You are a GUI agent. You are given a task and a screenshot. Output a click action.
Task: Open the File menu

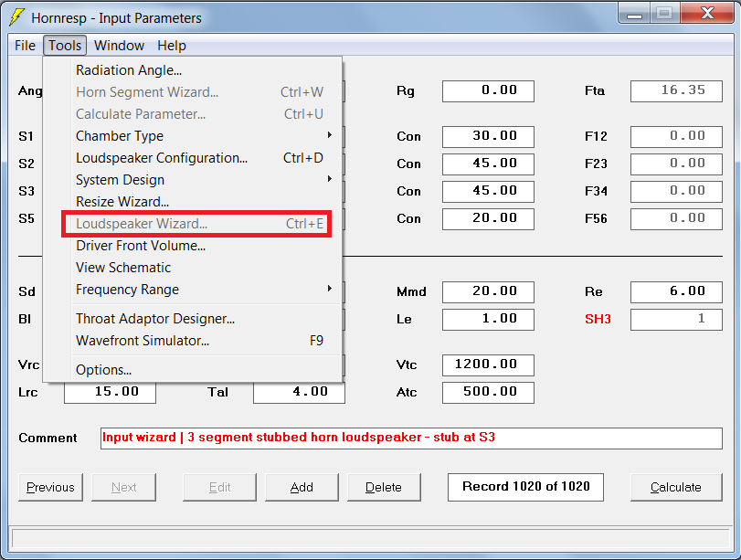(25, 46)
